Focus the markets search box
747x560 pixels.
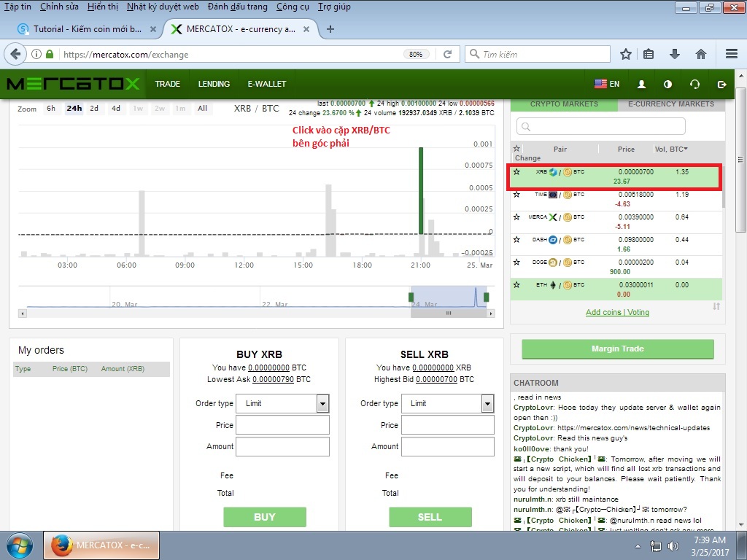click(601, 127)
